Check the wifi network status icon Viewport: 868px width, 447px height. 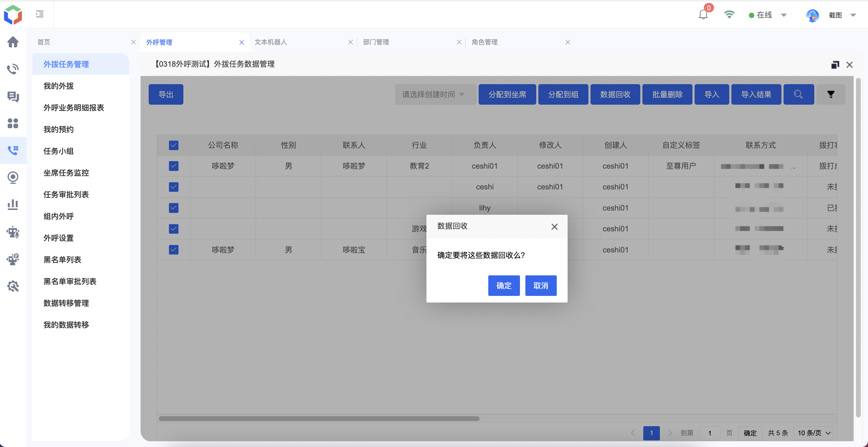[729, 14]
